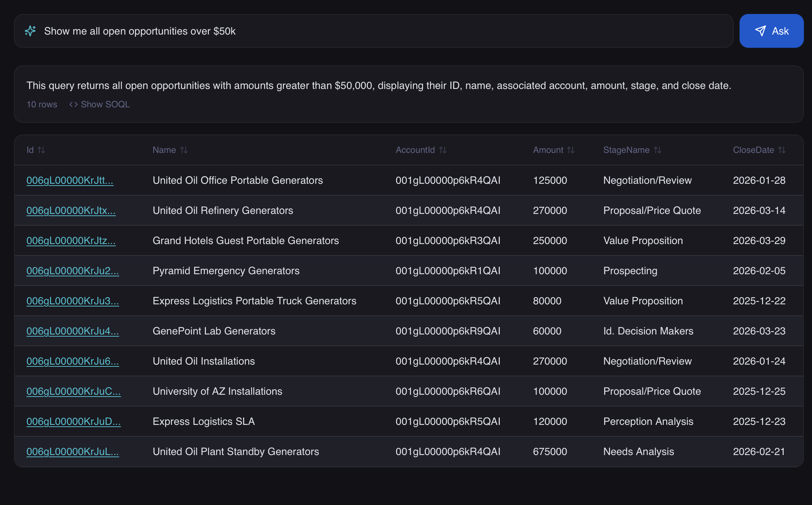Open the 006gL00000KrJu2... record link

(x=72, y=271)
